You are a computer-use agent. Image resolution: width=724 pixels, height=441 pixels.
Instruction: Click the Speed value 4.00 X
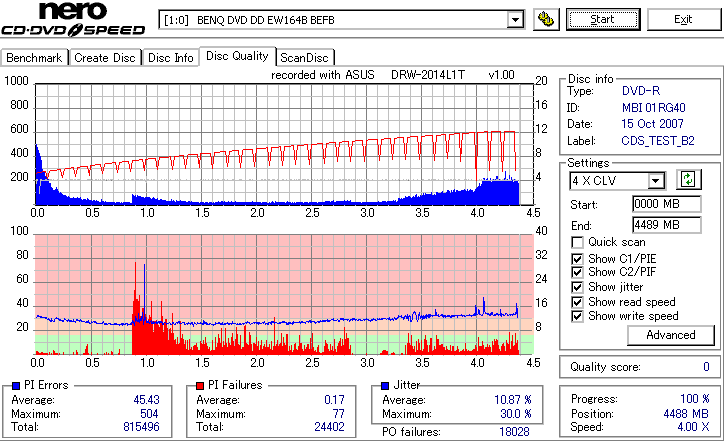coord(693,427)
